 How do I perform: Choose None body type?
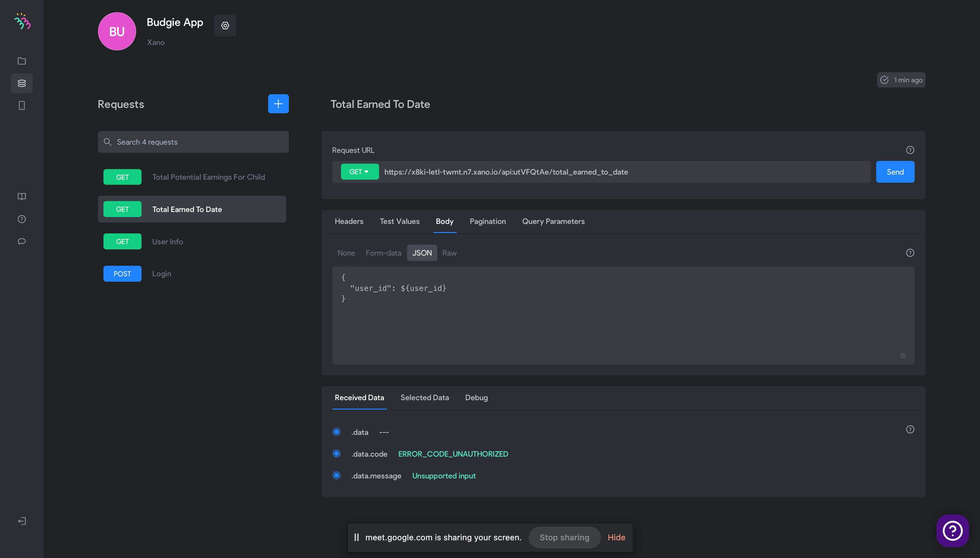[346, 253]
